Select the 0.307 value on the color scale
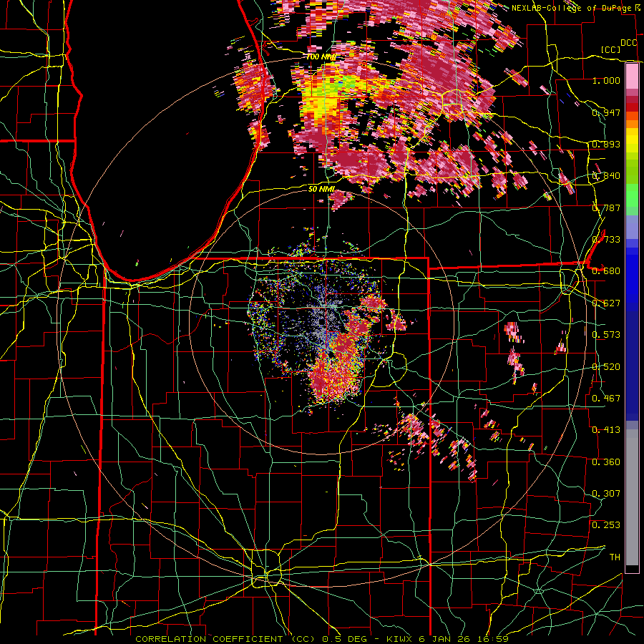644x644 pixels. click(x=606, y=494)
